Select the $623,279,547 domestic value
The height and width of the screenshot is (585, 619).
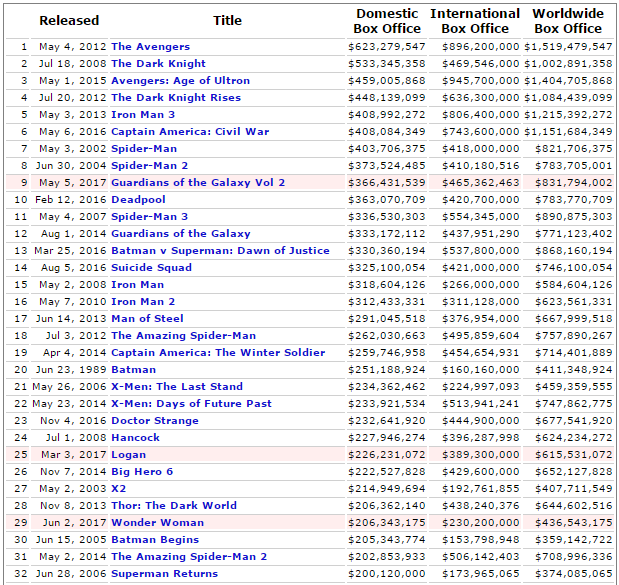[386, 47]
